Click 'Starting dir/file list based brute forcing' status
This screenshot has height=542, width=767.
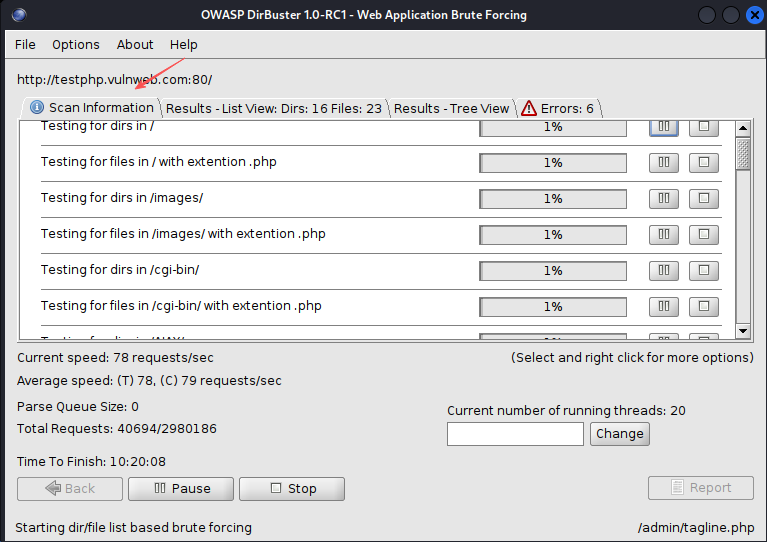point(134,528)
